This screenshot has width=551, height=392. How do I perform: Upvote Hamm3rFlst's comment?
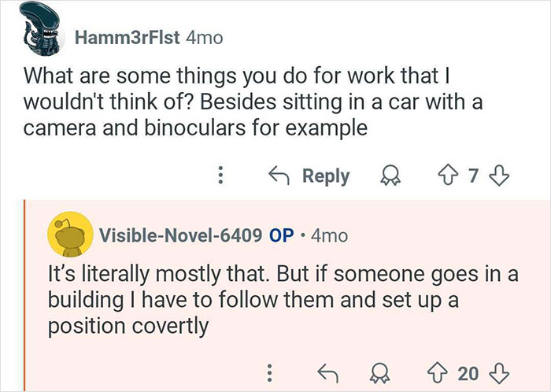click(449, 175)
